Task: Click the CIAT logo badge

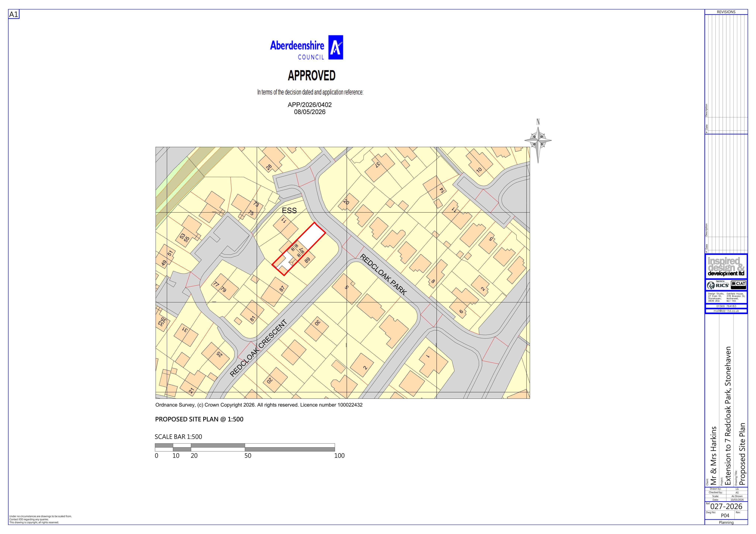Action: pos(738,285)
